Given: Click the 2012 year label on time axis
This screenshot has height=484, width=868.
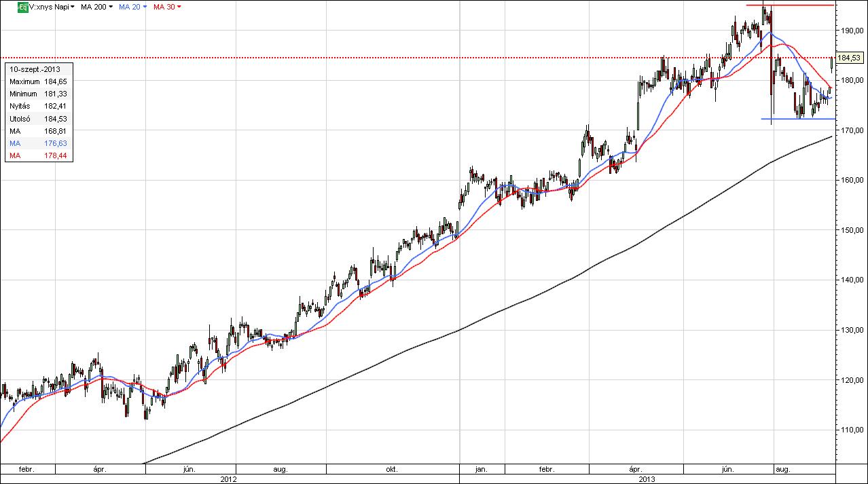Looking at the screenshot, I should click(230, 479).
